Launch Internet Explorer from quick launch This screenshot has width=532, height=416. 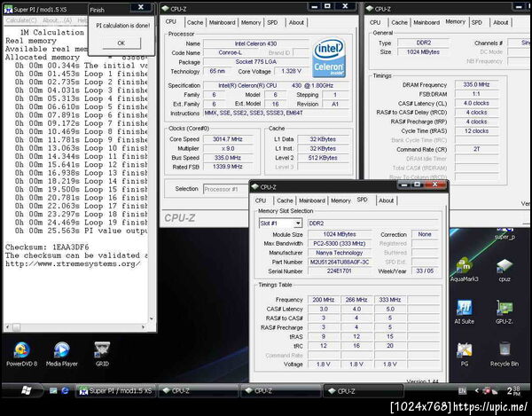[x=65, y=390]
